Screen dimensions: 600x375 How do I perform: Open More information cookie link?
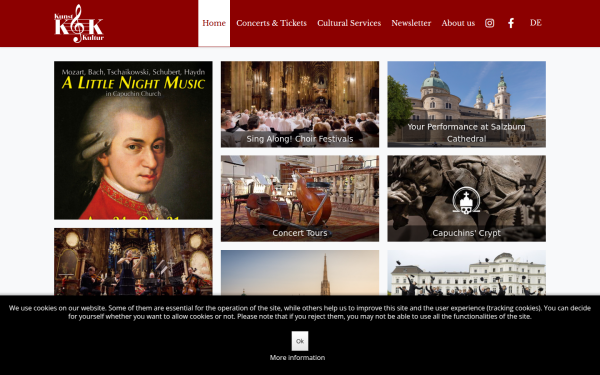[297, 357]
